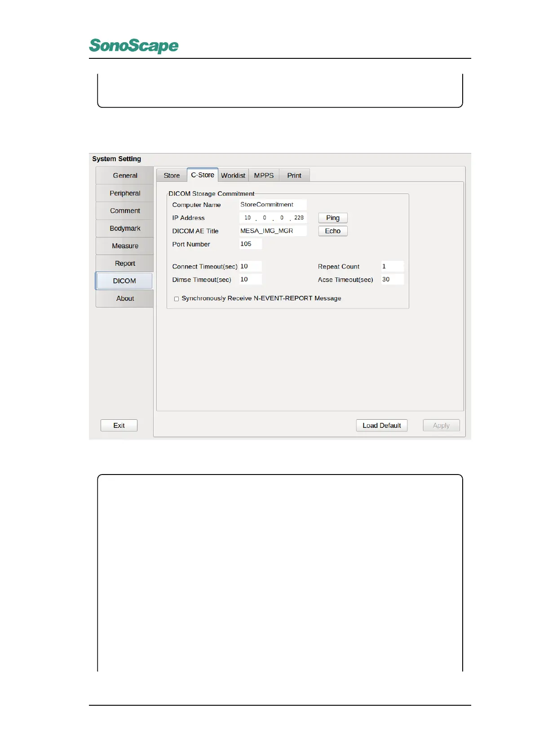The height and width of the screenshot is (756, 535).
Task: Click the Ping button
Action: (333, 218)
